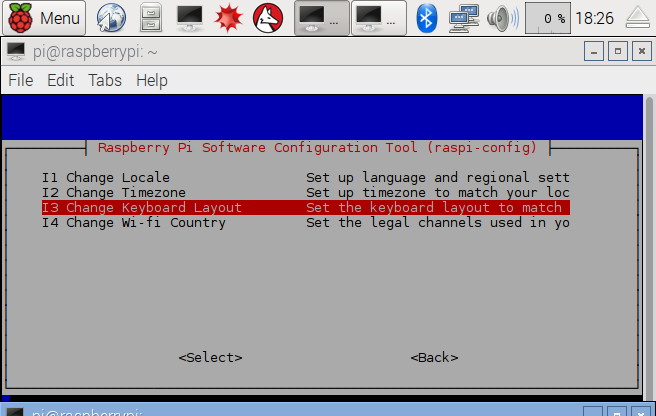656x416 pixels.
Task: Click the CPU usage monitor showing 0 %
Action: tap(548, 18)
